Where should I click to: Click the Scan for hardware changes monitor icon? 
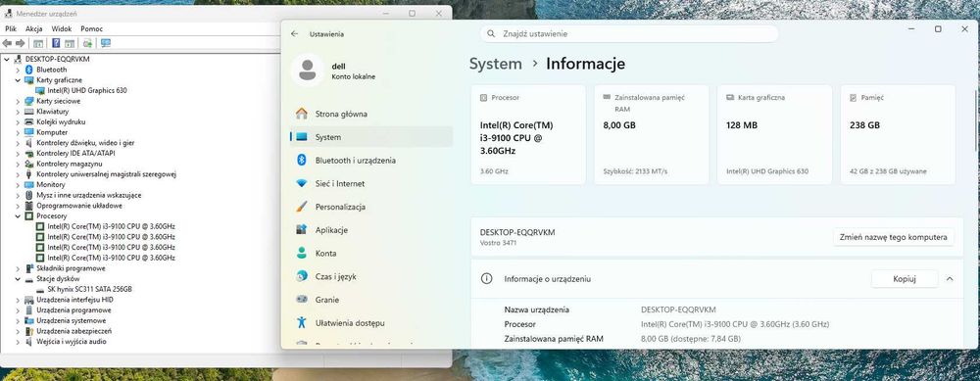106,43
